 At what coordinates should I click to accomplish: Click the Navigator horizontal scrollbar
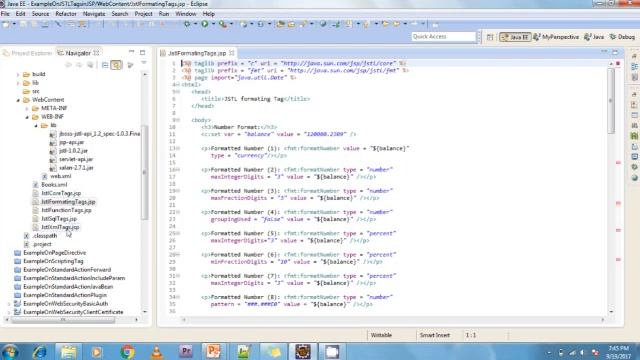point(63,320)
